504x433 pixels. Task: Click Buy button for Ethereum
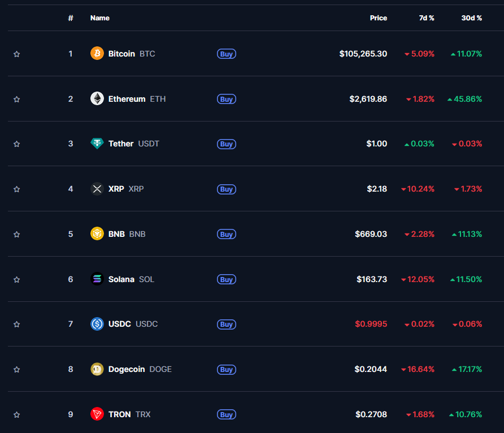pos(227,99)
